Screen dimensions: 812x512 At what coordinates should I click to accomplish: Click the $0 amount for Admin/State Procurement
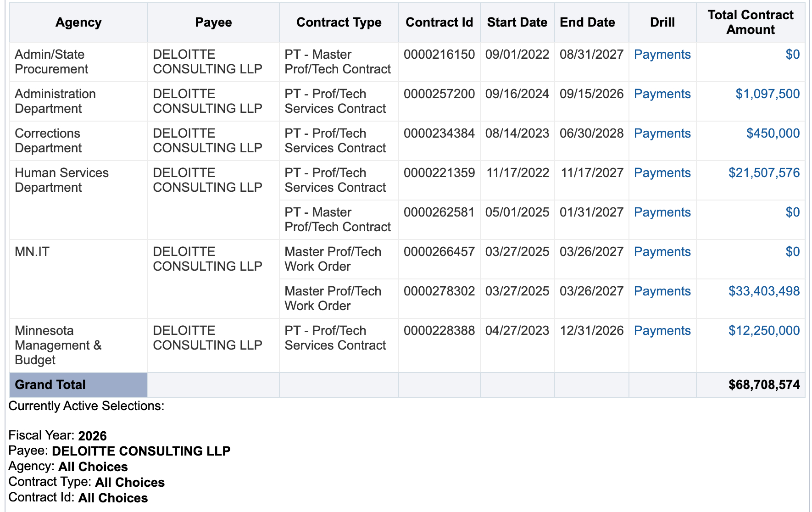pos(792,55)
